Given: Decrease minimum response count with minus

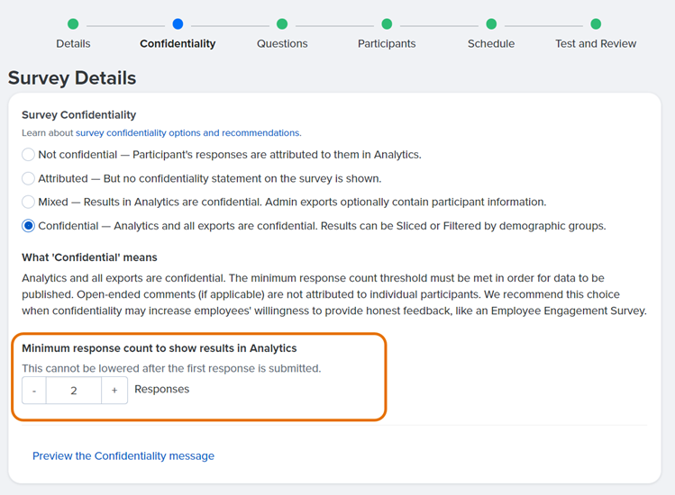Looking at the screenshot, I should click(x=34, y=390).
